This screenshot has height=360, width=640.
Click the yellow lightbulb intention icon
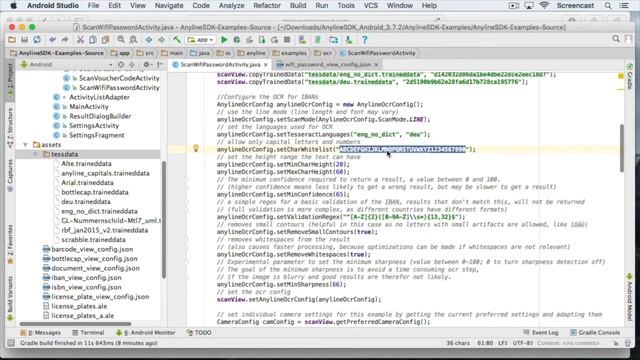click(x=196, y=148)
